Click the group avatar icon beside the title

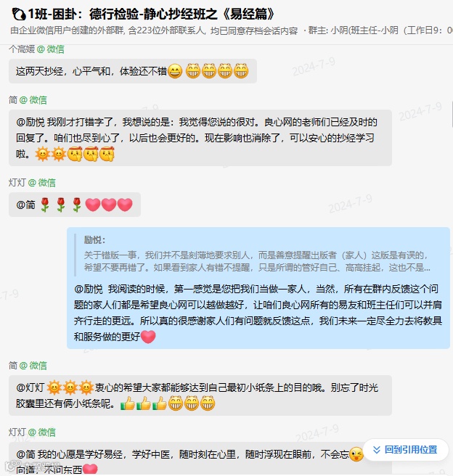pos(19,14)
